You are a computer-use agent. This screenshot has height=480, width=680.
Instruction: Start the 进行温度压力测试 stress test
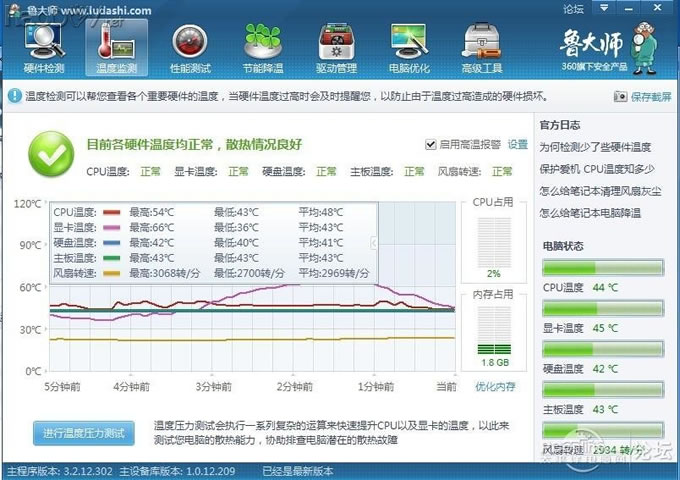click(x=84, y=433)
